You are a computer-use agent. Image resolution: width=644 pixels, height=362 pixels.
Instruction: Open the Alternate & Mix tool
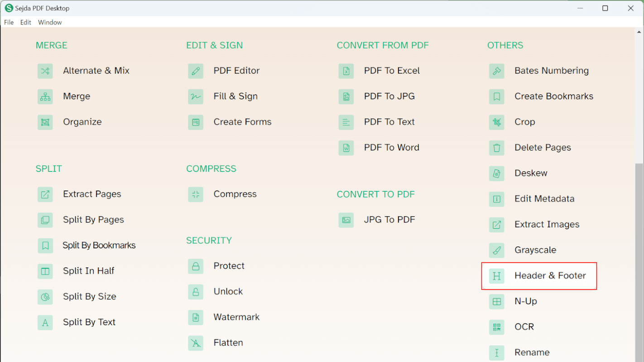[x=96, y=71]
